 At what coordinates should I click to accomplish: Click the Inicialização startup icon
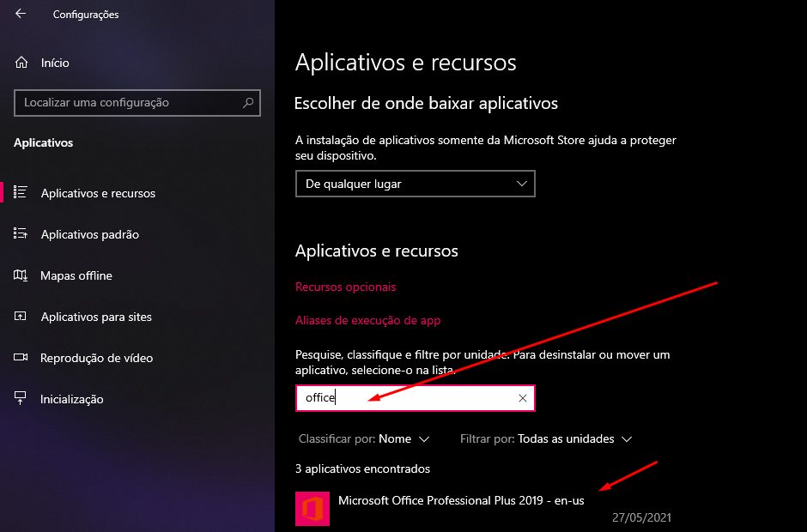coord(20,398)
